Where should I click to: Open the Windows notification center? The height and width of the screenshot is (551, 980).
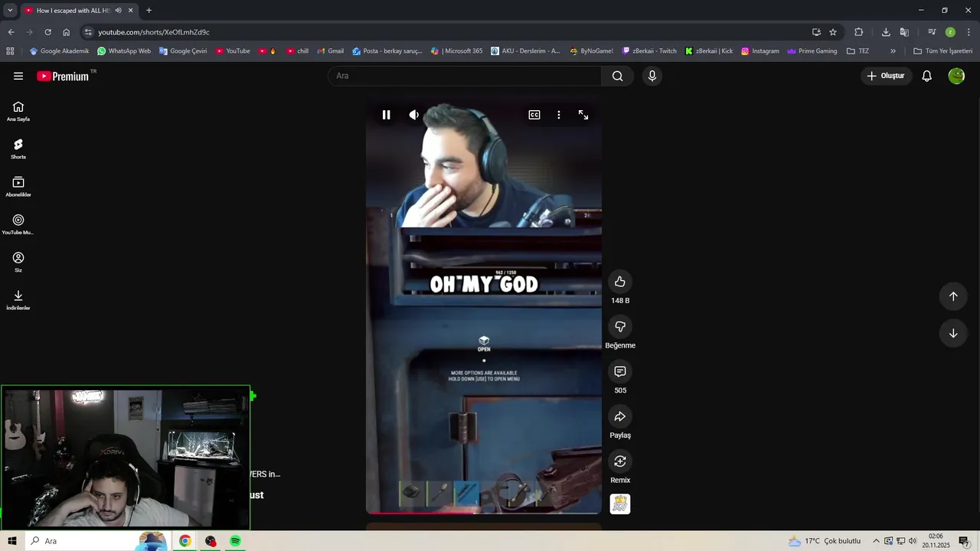pyautogui.click(x=964, y=541)
